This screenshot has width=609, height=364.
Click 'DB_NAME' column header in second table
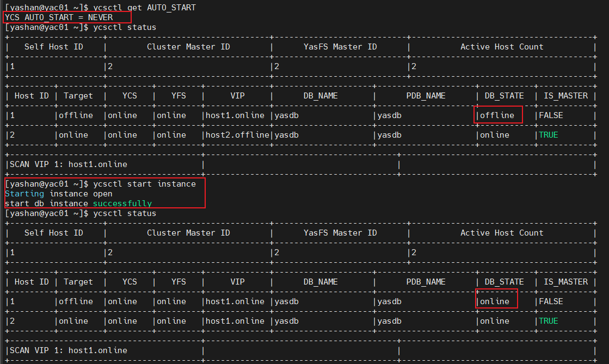pyautogui.click(x=321, y=282)
